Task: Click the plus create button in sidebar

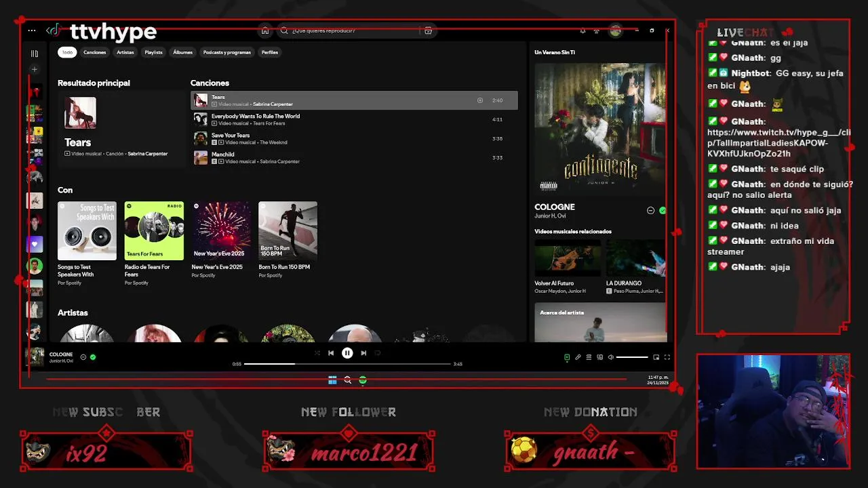Action: click(x=35, y=69)
